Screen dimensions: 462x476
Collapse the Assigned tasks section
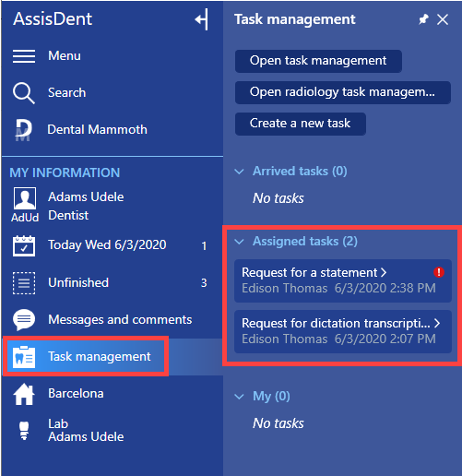[239, 242]
